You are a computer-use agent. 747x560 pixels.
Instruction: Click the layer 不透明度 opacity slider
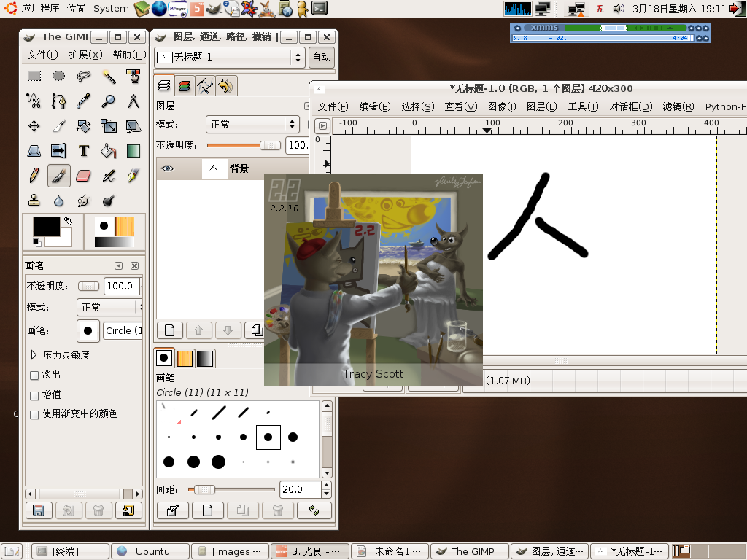pos(244,145)
